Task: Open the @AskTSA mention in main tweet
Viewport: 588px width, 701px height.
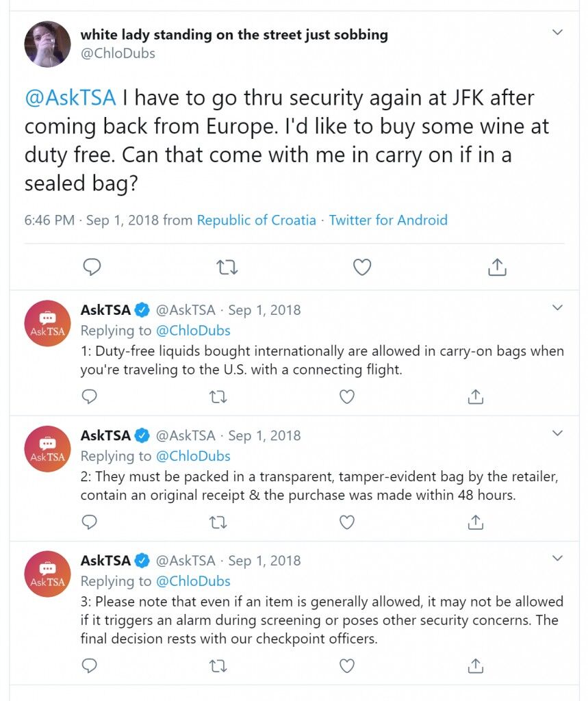Action: pyautogui.click(x=71, y=98)
